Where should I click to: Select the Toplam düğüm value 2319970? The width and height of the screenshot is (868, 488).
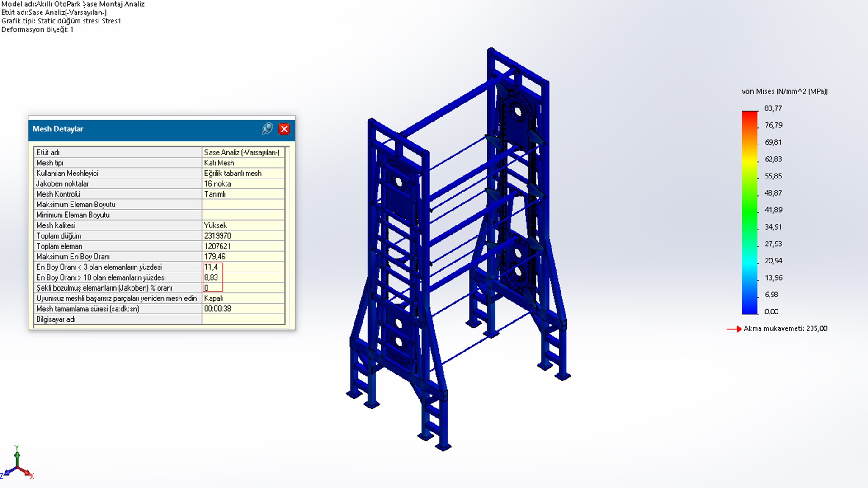pyautogui.click(x=217, y=236)
